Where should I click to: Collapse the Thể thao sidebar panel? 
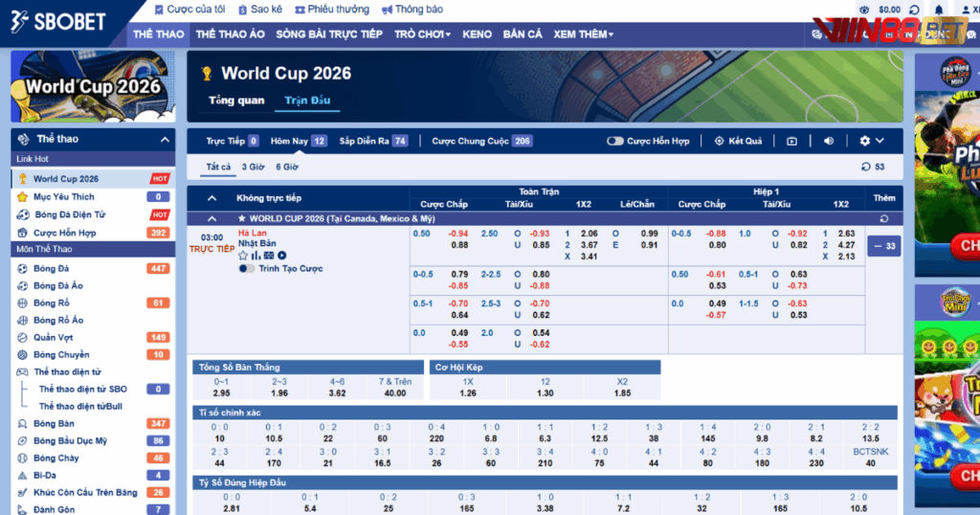click(165, 140)
